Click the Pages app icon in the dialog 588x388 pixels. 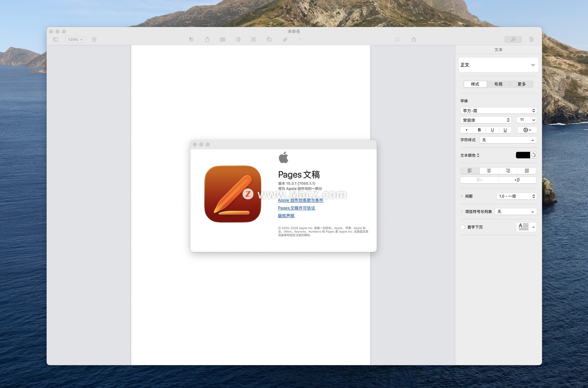(x=233, y=194)
